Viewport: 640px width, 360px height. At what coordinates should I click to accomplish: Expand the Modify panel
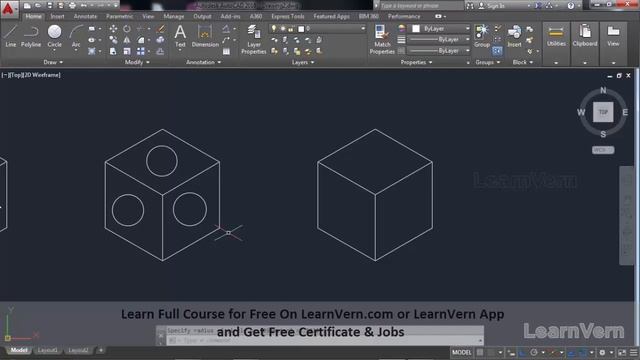pos(137,62)
